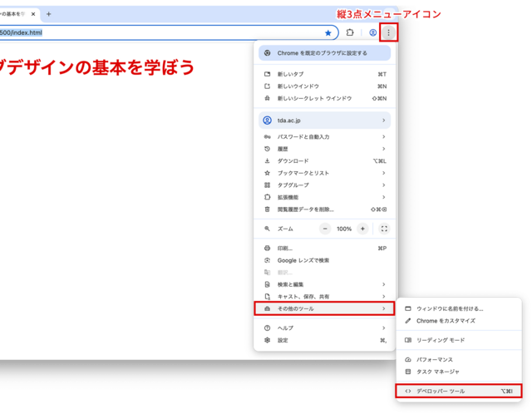Open デベロッパー ツール
Image resolution: width=532 pixels, height=414 pixels.
tap(459, 392)
